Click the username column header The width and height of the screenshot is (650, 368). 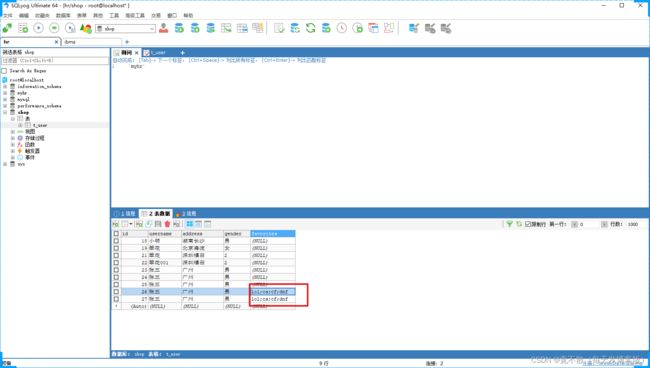point(165,234)
